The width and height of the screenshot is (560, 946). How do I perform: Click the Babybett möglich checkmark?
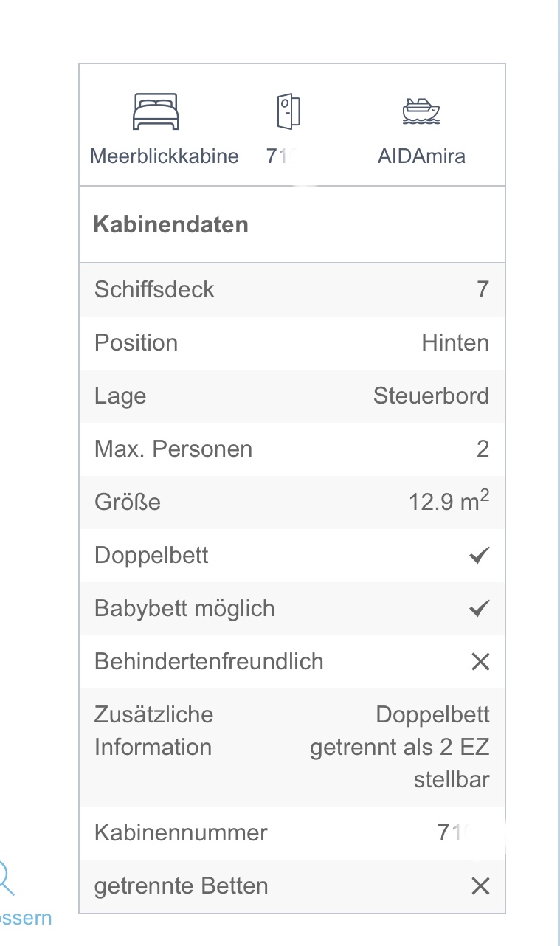[480, 609]
